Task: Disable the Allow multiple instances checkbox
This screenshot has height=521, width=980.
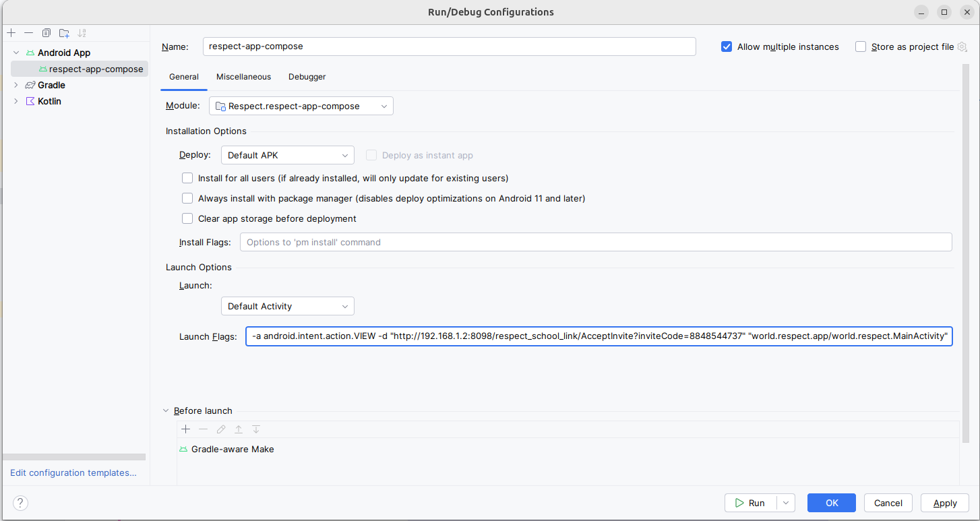Action: tap(727, 47)
